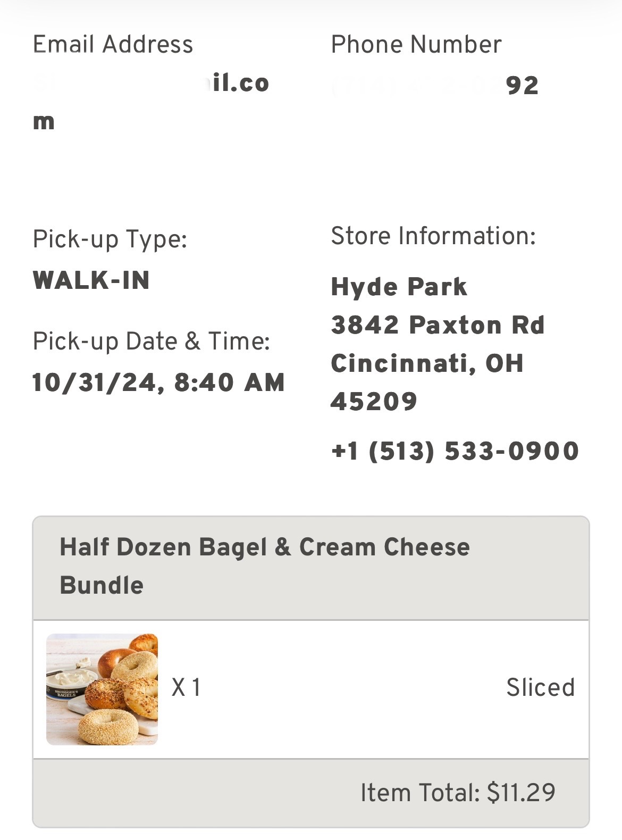Open the 3842 Paxton Rd address line
This screenshot has width=622, height=840.
click(438, 325)
